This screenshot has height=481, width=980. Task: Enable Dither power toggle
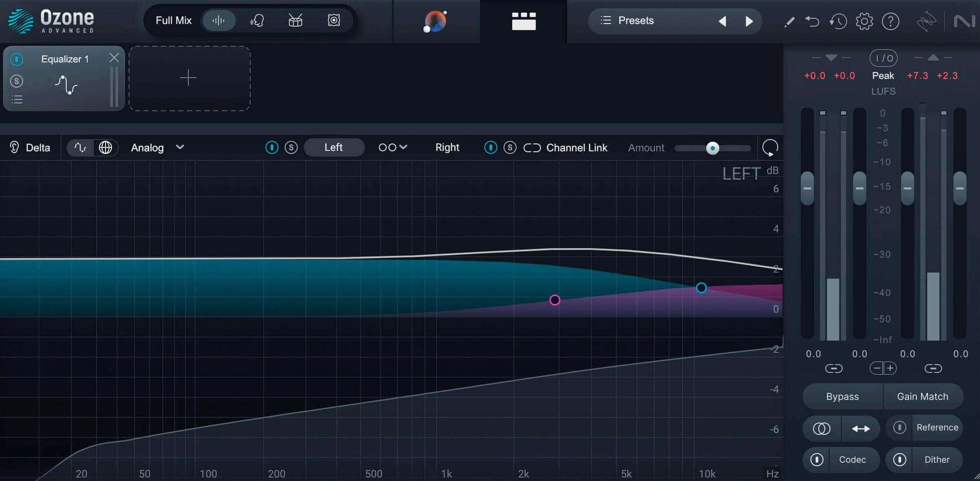(x=899, y=460)
